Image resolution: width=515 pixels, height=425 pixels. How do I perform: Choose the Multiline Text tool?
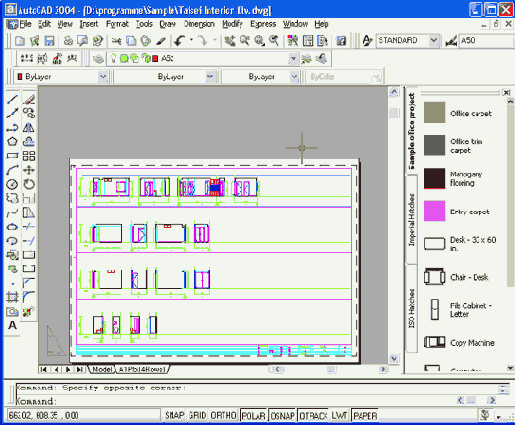(12, 325)
